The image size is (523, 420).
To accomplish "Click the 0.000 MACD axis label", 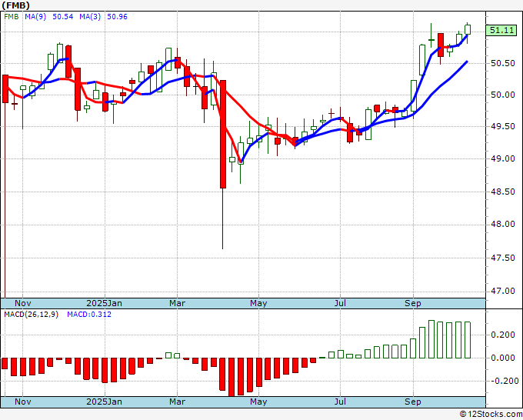I will [503, 358].
